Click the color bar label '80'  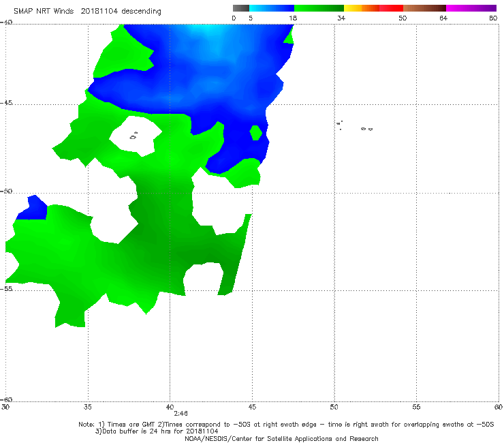pyautogui.click(x=493, y=18)
